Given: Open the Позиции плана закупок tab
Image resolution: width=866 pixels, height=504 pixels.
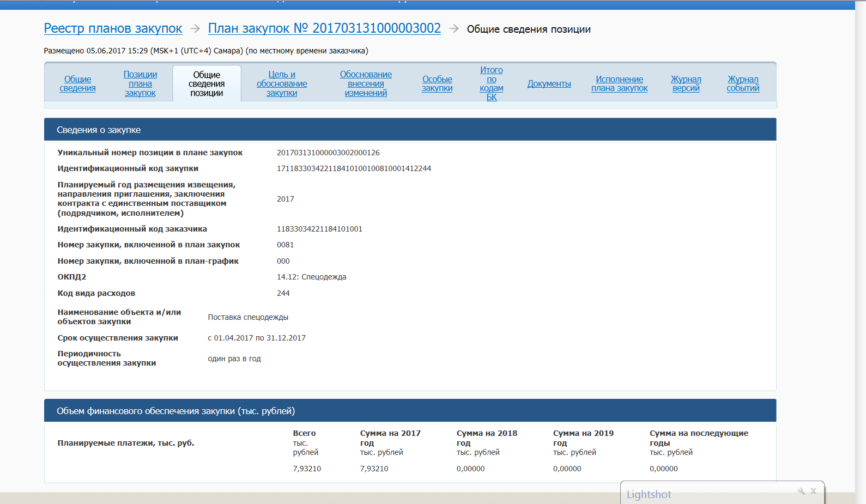Looking at the screenshot, I should point(140,84).
